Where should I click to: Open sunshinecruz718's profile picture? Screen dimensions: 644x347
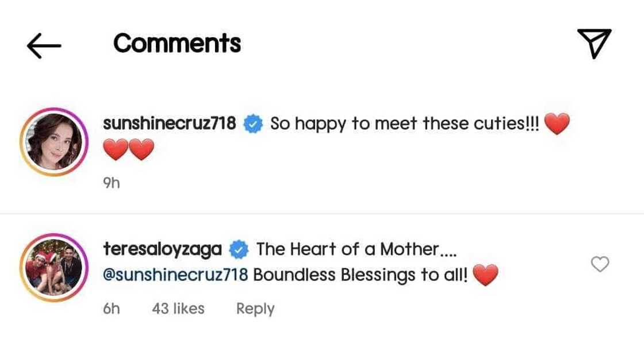coord(53,141)
